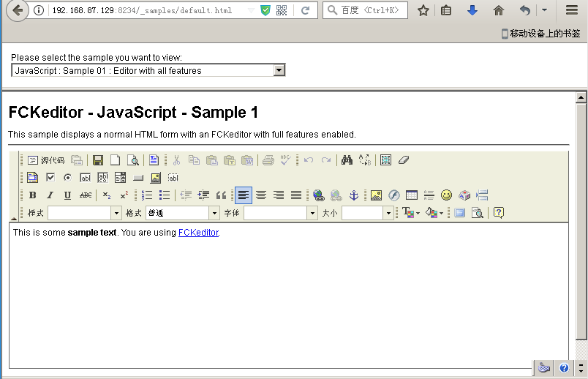
Task: Click the Replace icon
Action: [364, 160]
